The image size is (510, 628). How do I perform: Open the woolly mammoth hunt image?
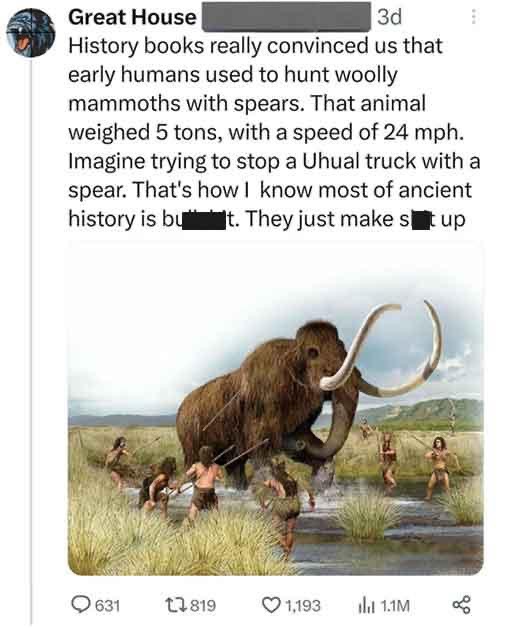[276, 408]
